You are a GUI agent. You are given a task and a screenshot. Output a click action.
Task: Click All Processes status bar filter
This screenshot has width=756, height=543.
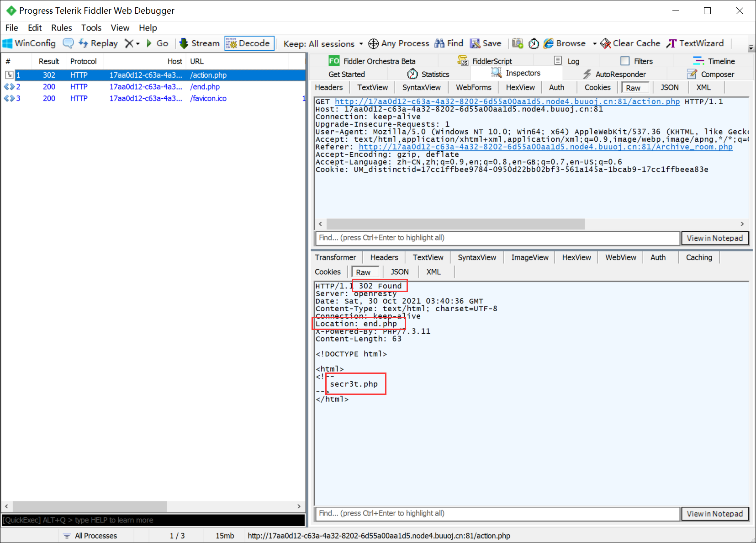tap(90, 536)
